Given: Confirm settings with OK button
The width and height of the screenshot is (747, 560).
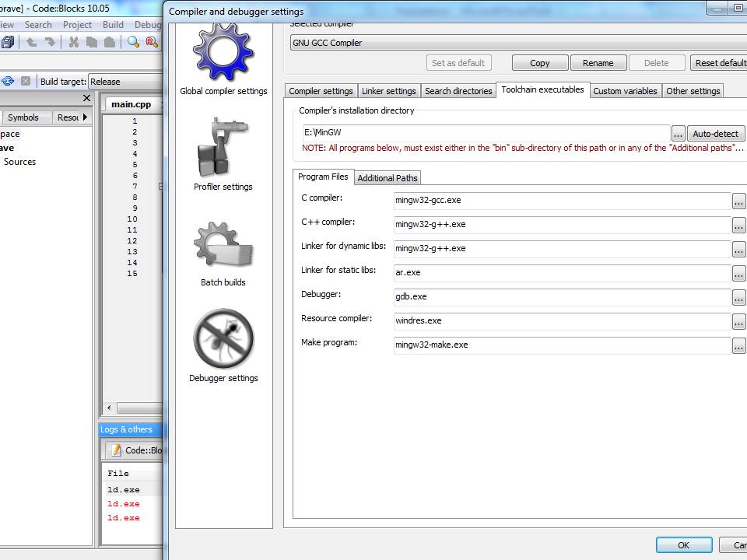Looking at the screenshot, I should point(684,544).
